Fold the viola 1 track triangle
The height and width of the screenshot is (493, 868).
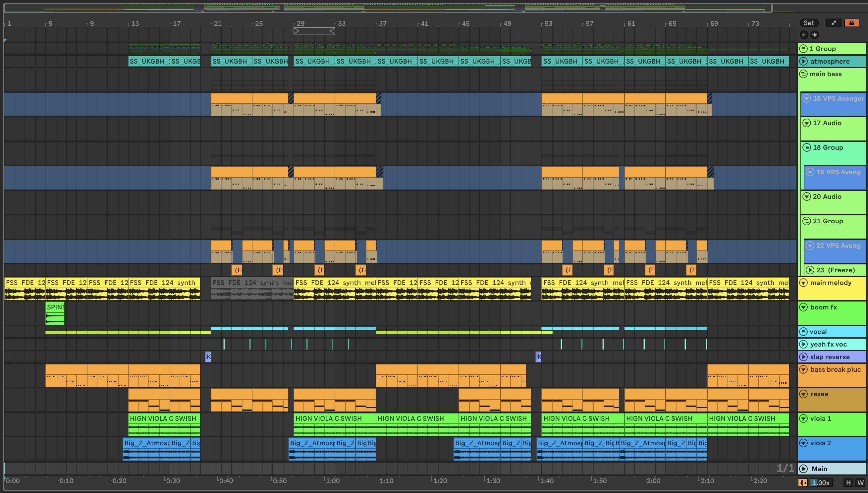pyautogui.click(x=803, y=418)
